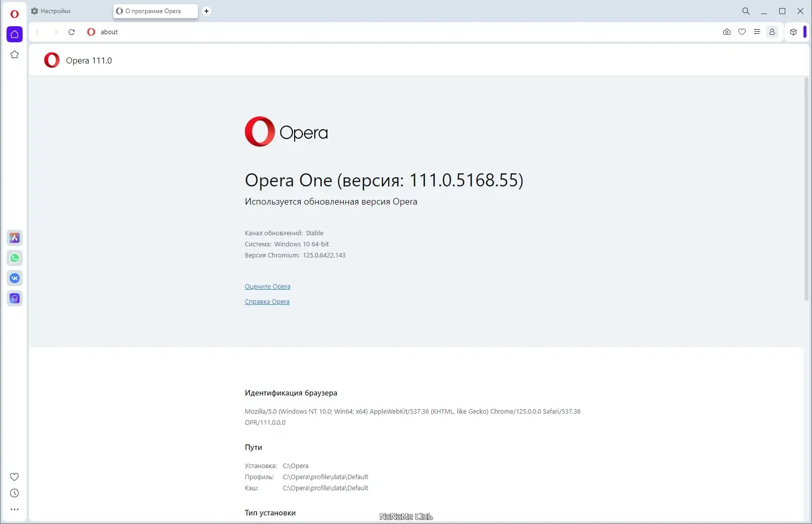Image resolution: width=812 pixels, height=524 pixels.
Task: Open the profile account icon
Action: 772,32
